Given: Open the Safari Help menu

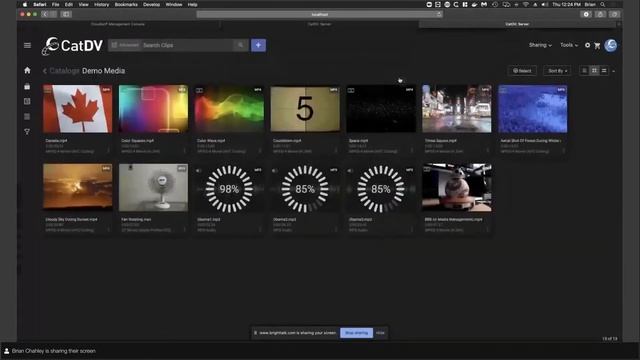Looking at the screenshot, I should point(193,4).
